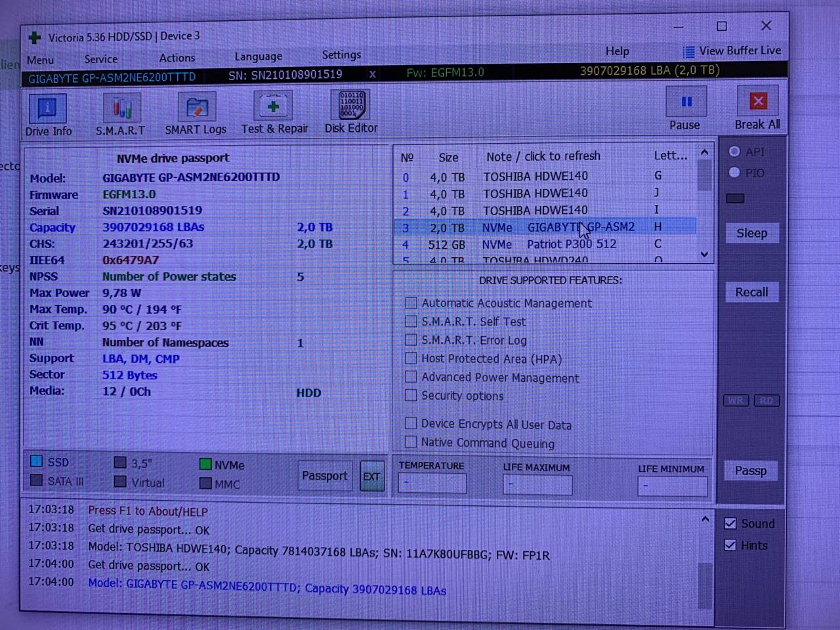Toggle Security options checkbox
Screen dimensions: 840x630
click(x=411, y=395)
